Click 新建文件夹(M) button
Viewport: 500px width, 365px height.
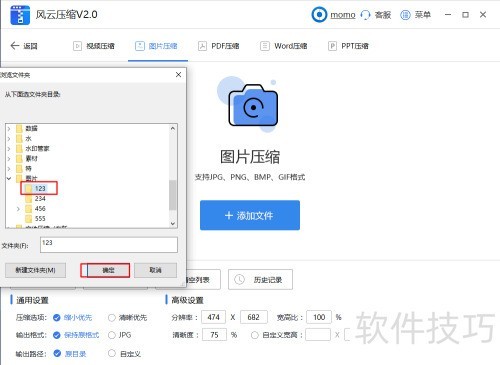point(35,270)
